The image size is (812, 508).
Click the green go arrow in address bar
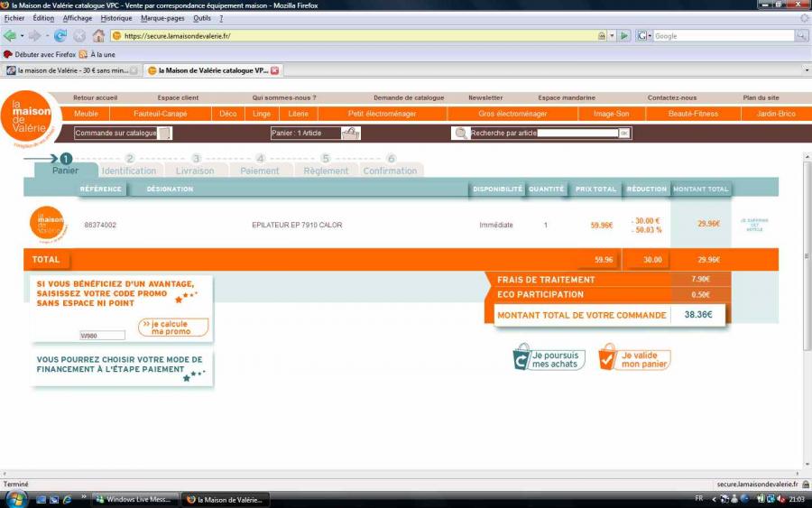point(624,36)
